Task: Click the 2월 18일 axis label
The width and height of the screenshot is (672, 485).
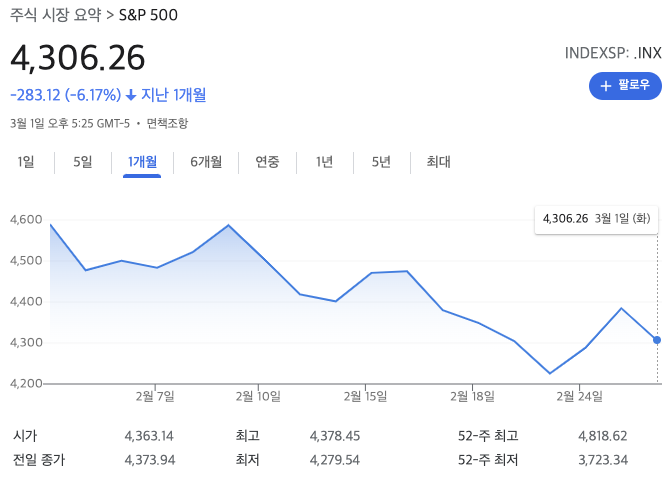Action: point(472,396)
